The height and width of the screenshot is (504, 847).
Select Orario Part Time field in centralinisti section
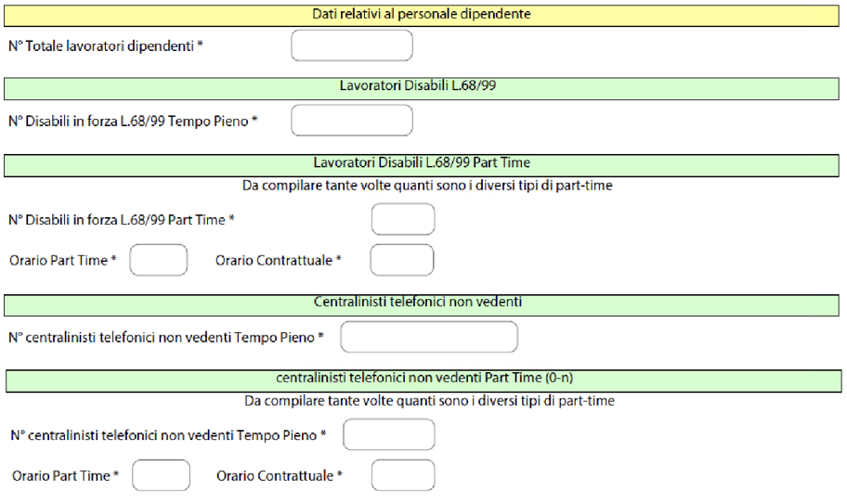161,476
